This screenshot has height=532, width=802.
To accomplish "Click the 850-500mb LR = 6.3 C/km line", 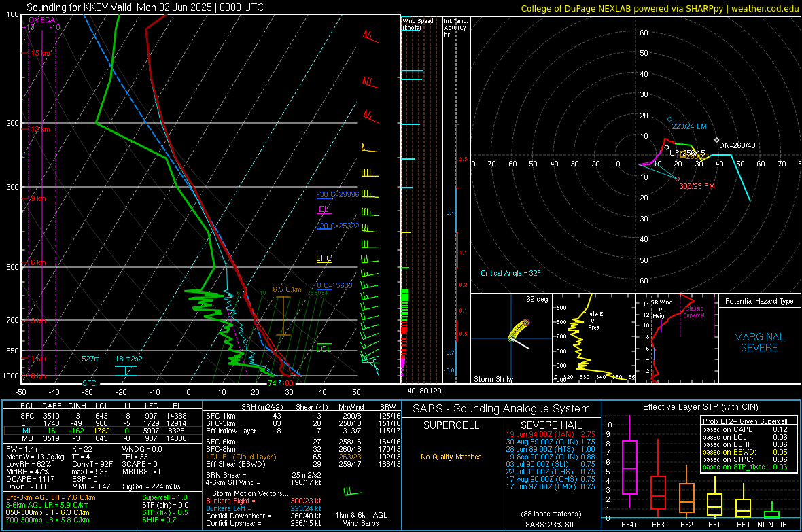I will 48,512.
